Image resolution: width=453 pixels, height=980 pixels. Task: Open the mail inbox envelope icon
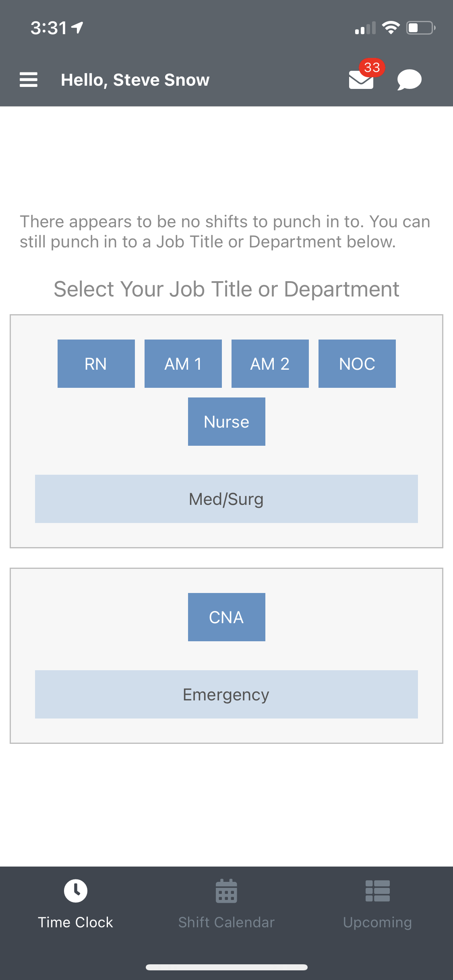coord(360,81)
